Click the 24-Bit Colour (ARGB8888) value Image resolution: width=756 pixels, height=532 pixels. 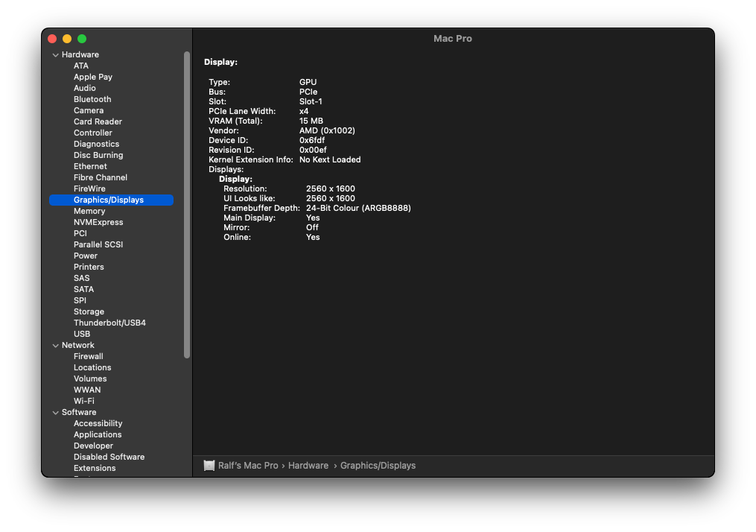click(358, 208)
